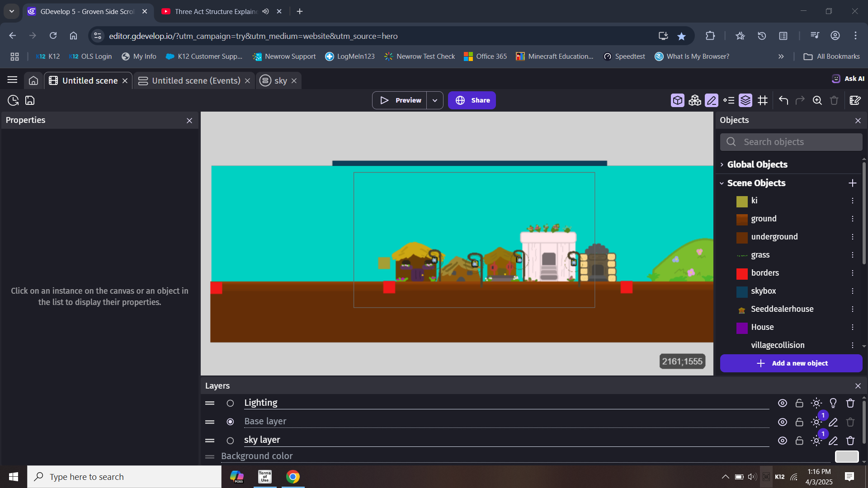
Task: Open the Background color swatch
Action: click(x=847, y=457)
